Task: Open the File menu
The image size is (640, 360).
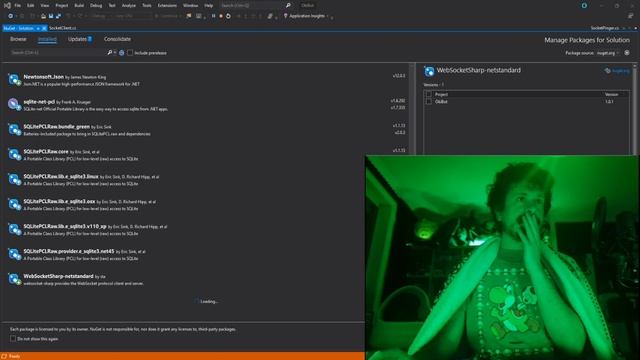Action: point(18,5)
